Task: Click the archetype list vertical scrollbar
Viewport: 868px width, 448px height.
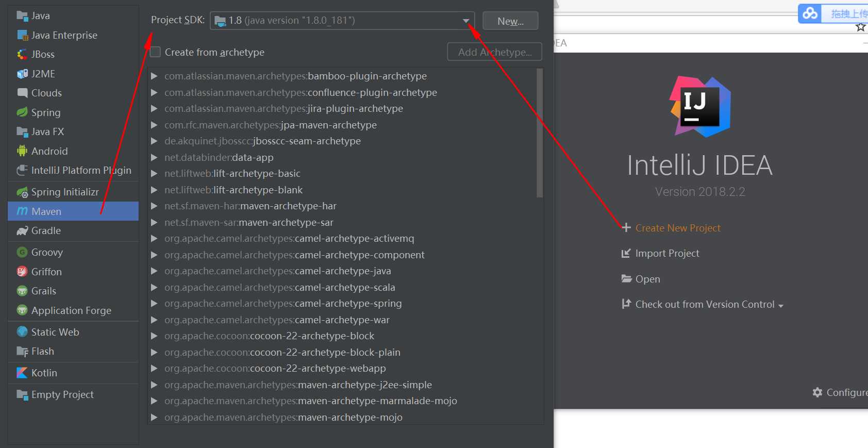Action: [540, 133]
